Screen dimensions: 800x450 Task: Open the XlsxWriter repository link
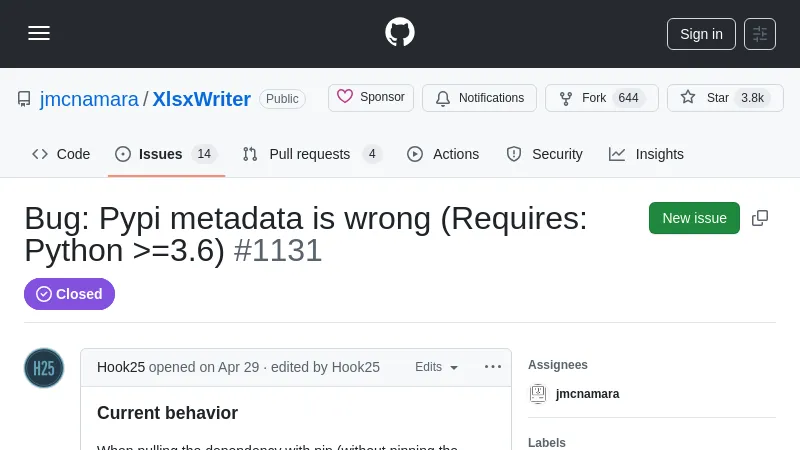[201, 99]
